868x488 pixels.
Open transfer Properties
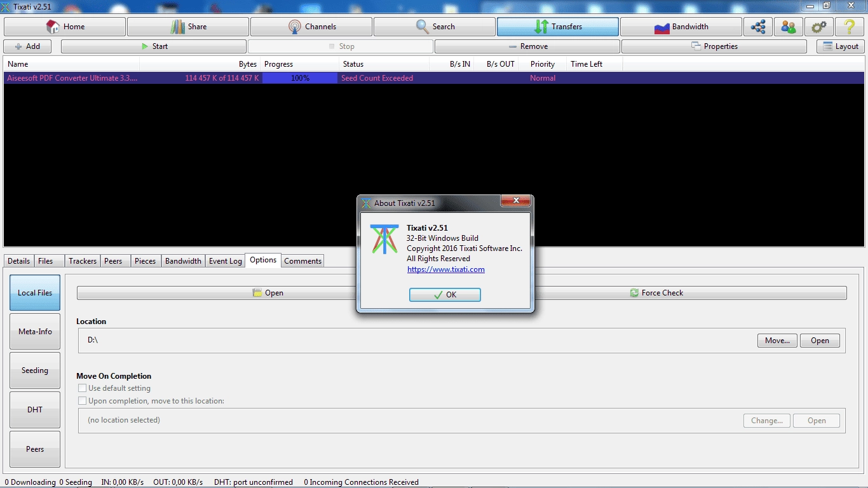[x=714, y=46]
